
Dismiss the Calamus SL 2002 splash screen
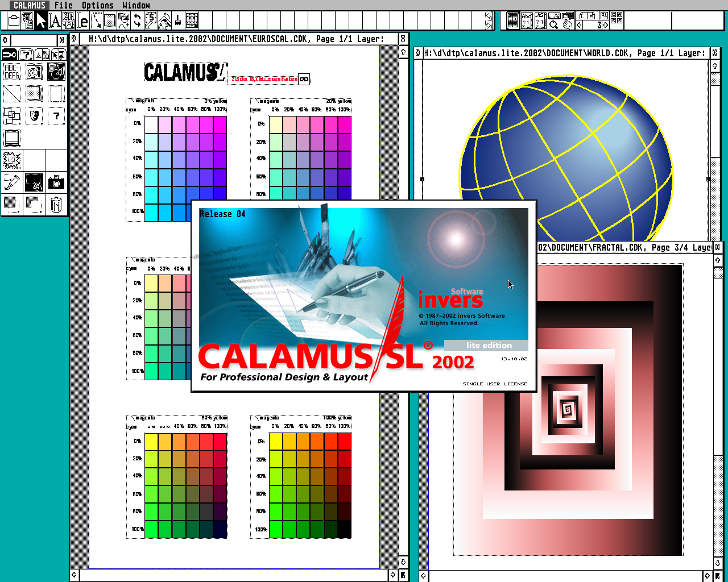364,296
